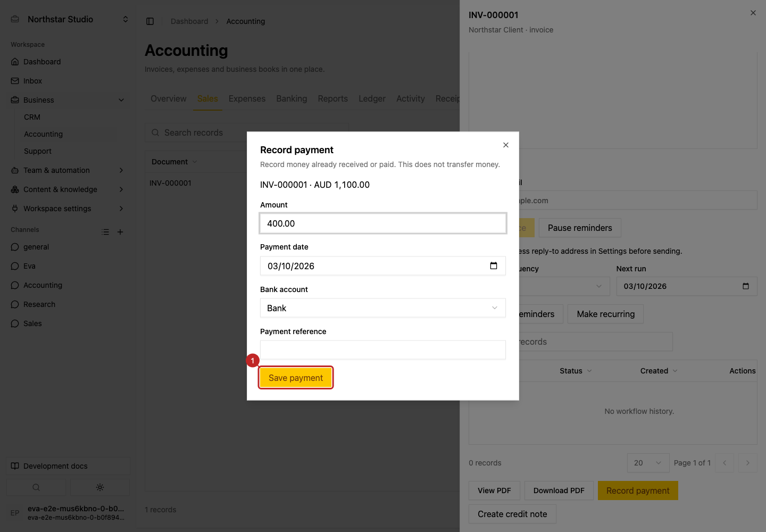Screen dimensions: 766x532
Task: Sort by the Document column header
Action: (x=174, y=162)
